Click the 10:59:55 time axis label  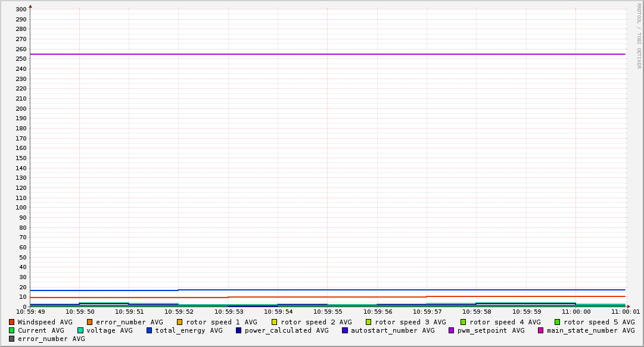[327, 312]
